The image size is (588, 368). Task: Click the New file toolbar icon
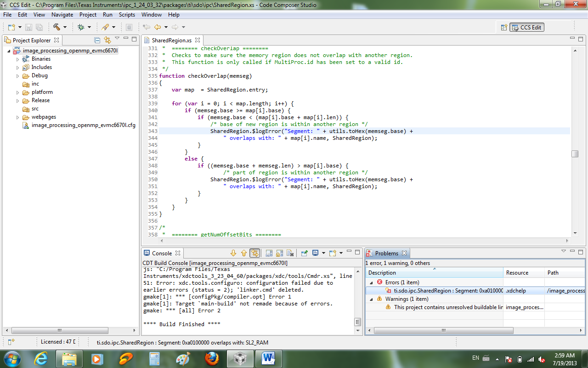(x=11, y=28)
